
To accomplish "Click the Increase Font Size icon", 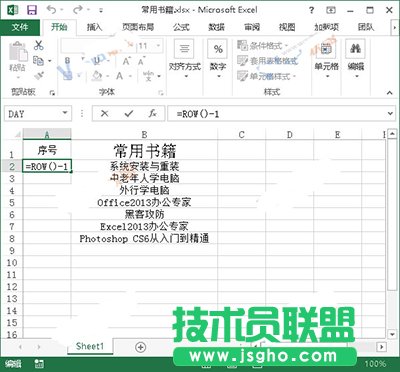I will tap(126, 61).
